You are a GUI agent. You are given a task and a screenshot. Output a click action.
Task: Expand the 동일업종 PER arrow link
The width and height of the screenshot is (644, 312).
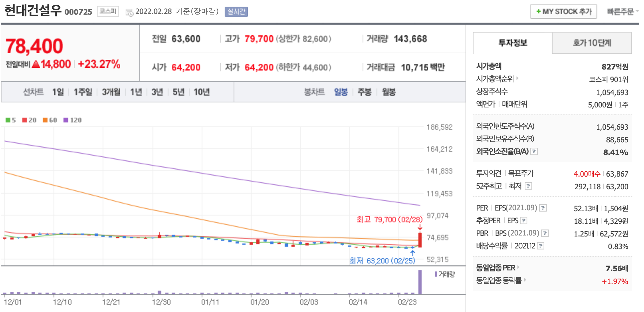518,267
